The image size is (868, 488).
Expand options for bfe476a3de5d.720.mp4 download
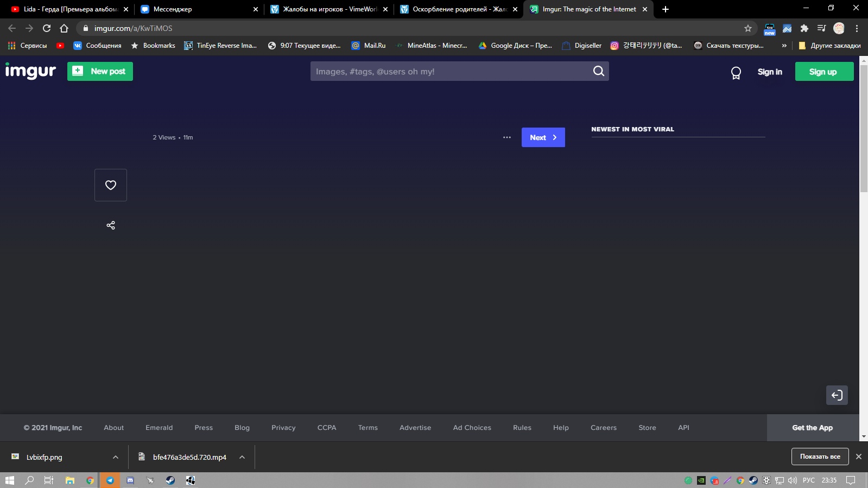[242, 457]
